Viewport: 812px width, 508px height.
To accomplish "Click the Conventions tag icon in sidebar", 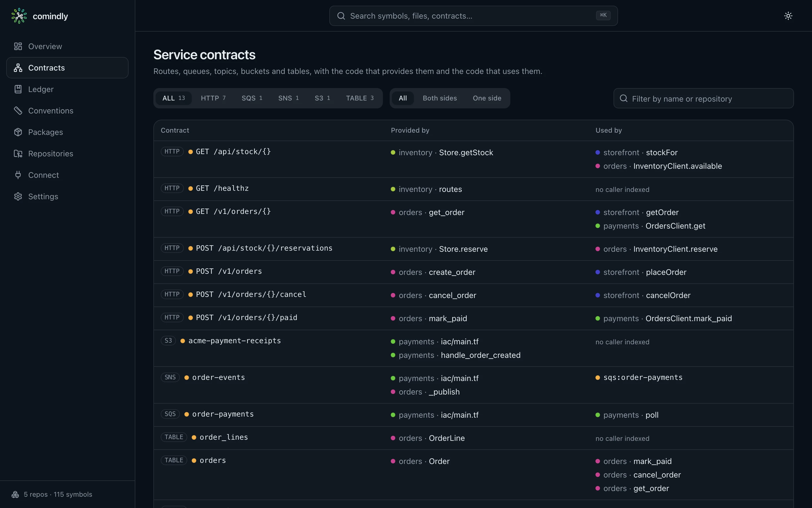I will 18,111.
